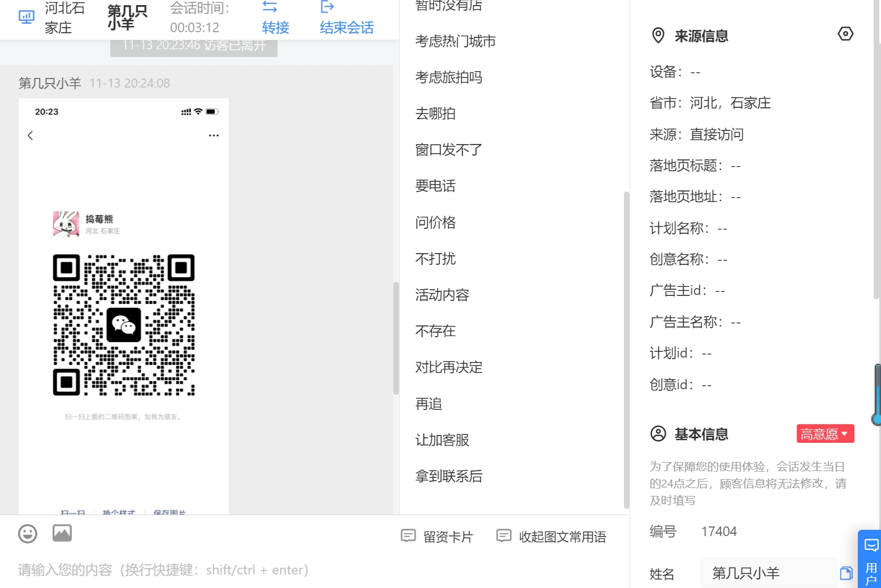
Task: Click the 基本信息 section heading
Action: click(701, 434)
